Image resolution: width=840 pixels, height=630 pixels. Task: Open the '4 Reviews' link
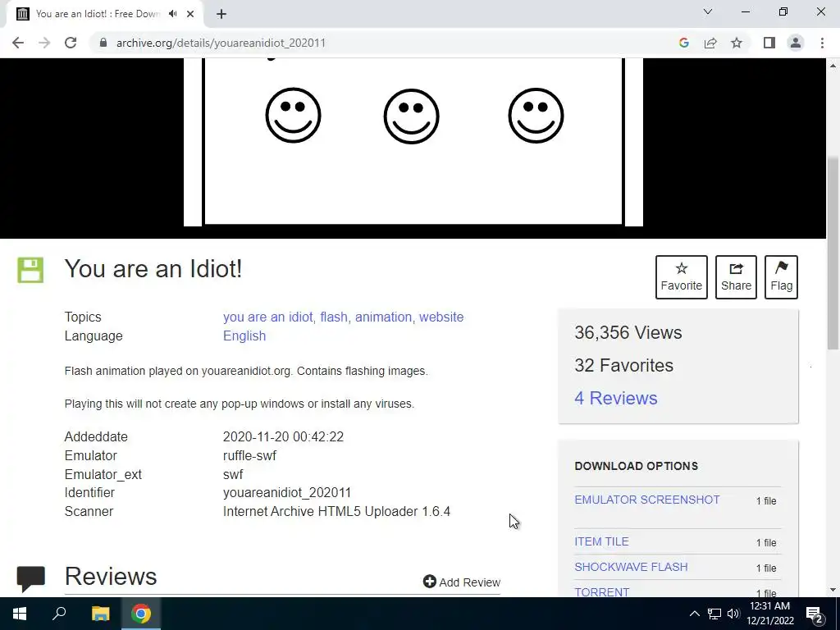pyautogui.click(x=615, y=398)
